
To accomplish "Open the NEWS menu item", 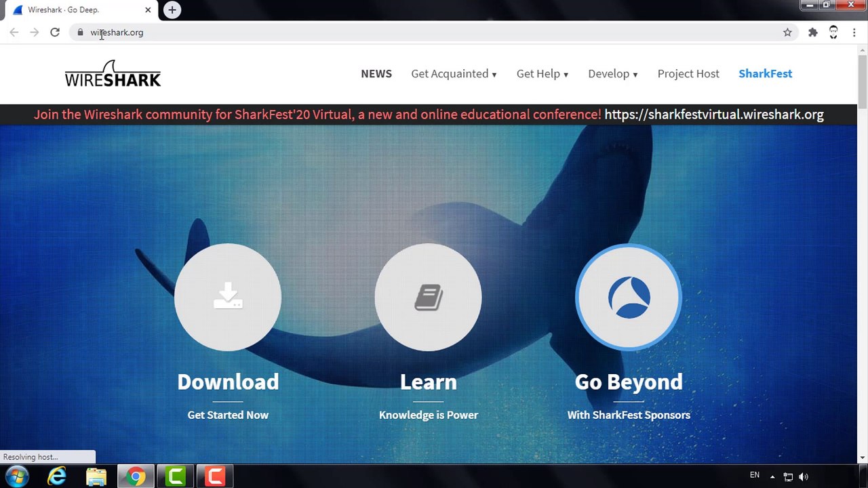I will pos(376,73).
